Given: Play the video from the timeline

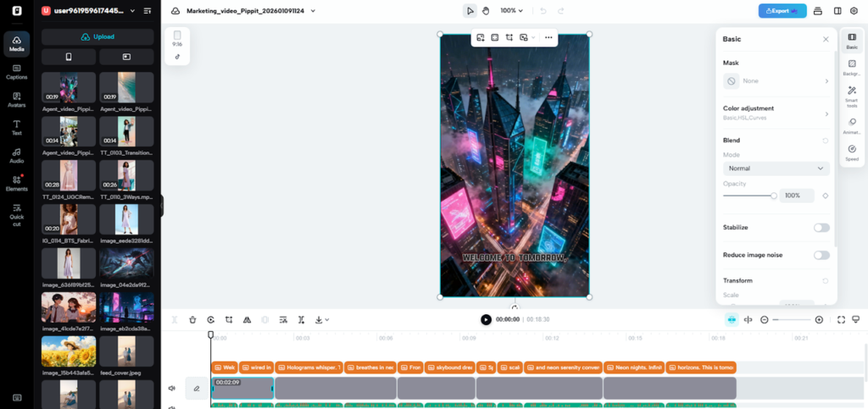Looking at the screenshot, I should pos(486,319).
